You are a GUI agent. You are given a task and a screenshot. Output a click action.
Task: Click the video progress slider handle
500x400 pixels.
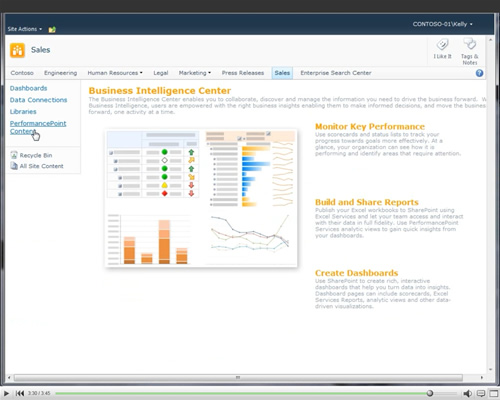point(430,393)
